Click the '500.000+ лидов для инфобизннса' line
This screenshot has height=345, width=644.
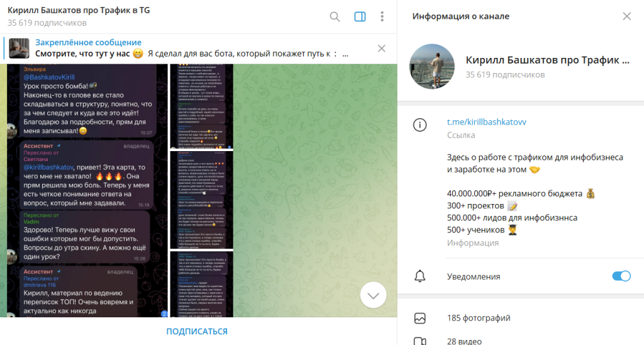[512, 218]
